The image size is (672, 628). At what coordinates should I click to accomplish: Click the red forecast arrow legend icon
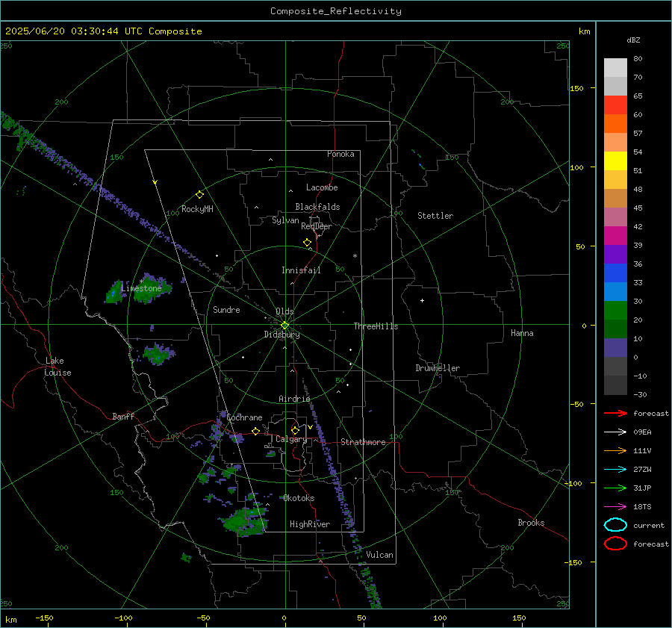click(x=615, y=413)
